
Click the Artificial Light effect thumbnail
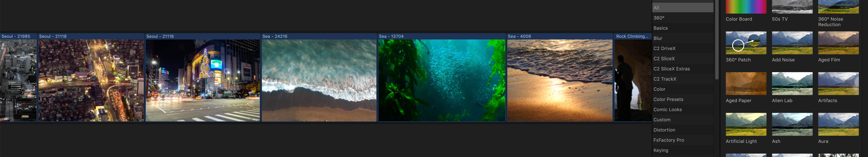pos(746,124)
